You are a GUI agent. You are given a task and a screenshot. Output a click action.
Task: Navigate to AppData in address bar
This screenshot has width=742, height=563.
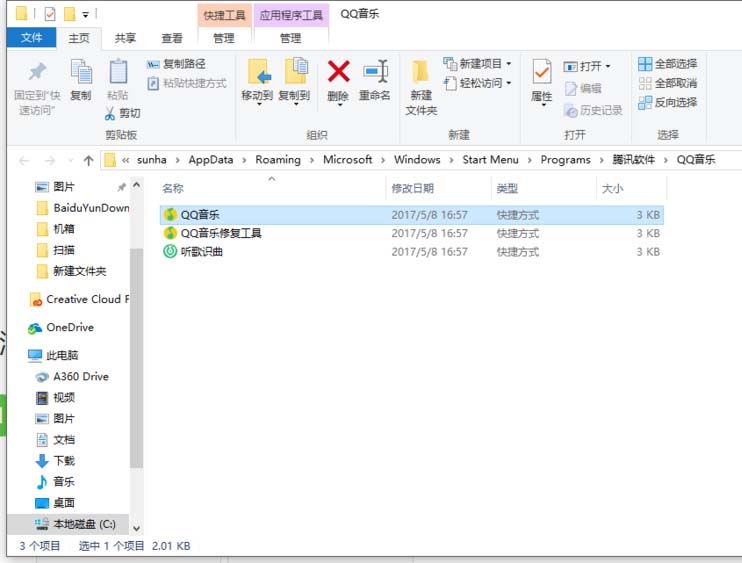click(211, 160)
